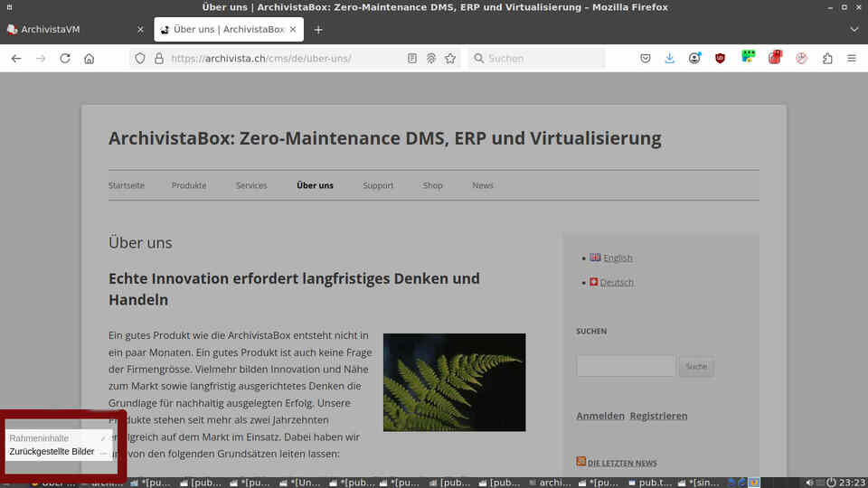The image size is (868, 488).
Task: Open Services in site navigation
Action: [251, 185]
